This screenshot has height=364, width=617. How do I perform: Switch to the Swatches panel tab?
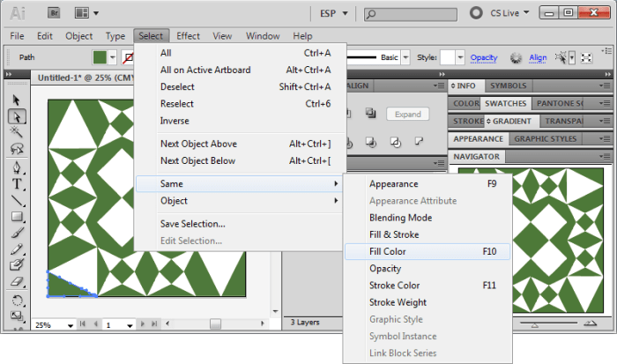[x=506, y=103]
